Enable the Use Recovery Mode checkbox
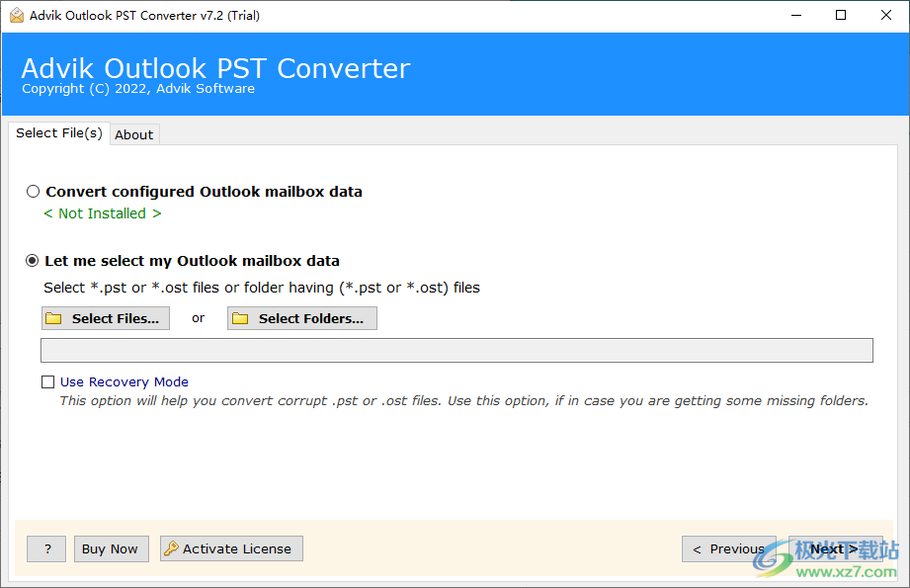910x588 pixels. (48, 381)
